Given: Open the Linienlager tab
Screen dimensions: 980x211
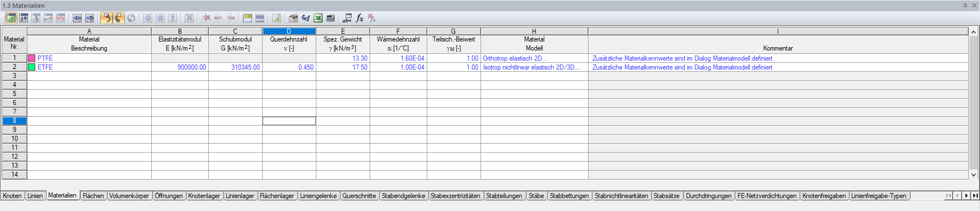Looking at the screenshot, I should pos(240,196).
